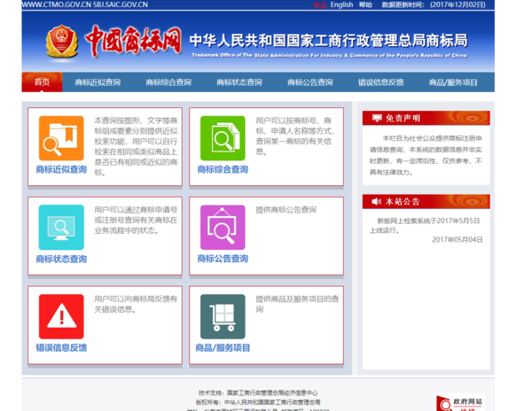
Task: Open the cyan 商标状态查询 monitor icon
Action: pos(61,228)
